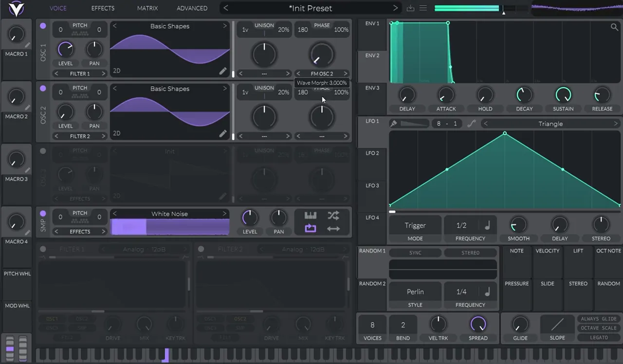623x364 pixels.
Task: Toggle the OCTAVE SCALE button
Action: pos(599,328)
